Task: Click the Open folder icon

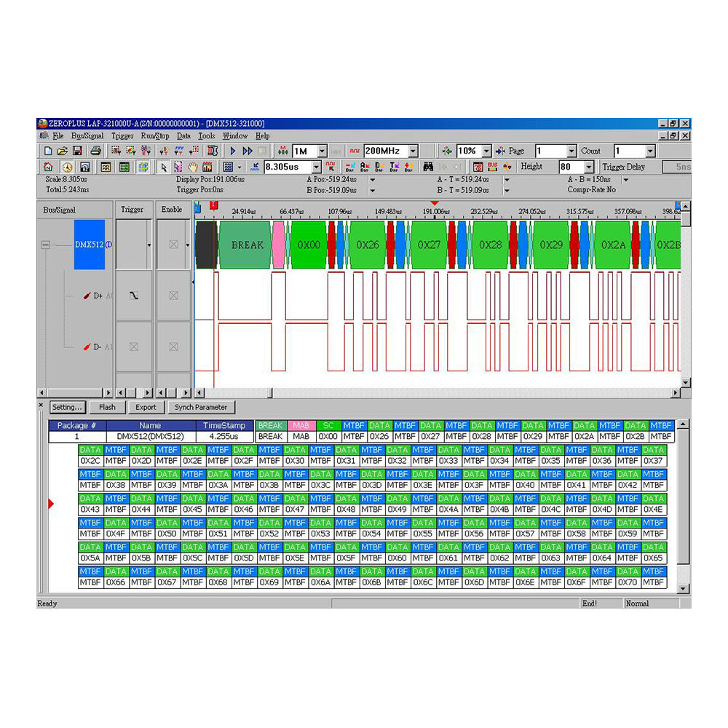Action: point(62,151)
